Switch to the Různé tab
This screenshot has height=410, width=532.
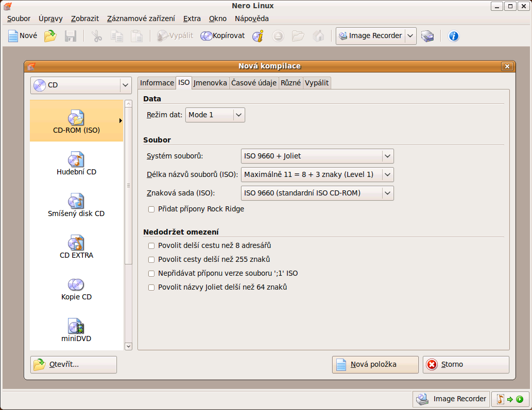click(x=291, y=83)
